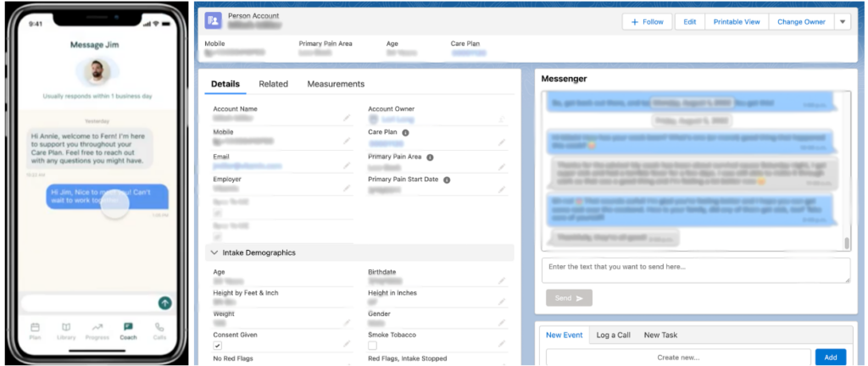Screen dimensions: 868x366
Task: Click the Edit button in the header
Action: point(690,21)
